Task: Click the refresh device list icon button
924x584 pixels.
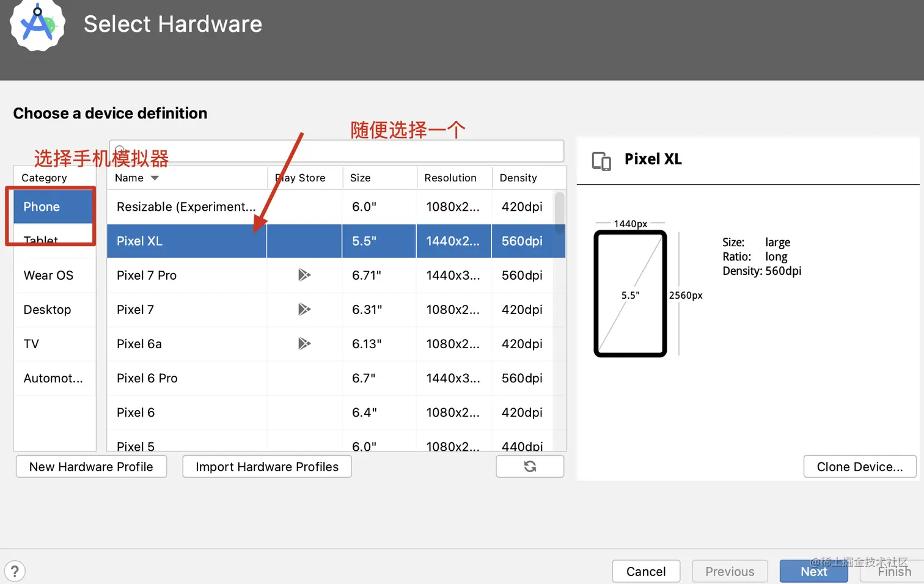Action: [x=530, y=467]
